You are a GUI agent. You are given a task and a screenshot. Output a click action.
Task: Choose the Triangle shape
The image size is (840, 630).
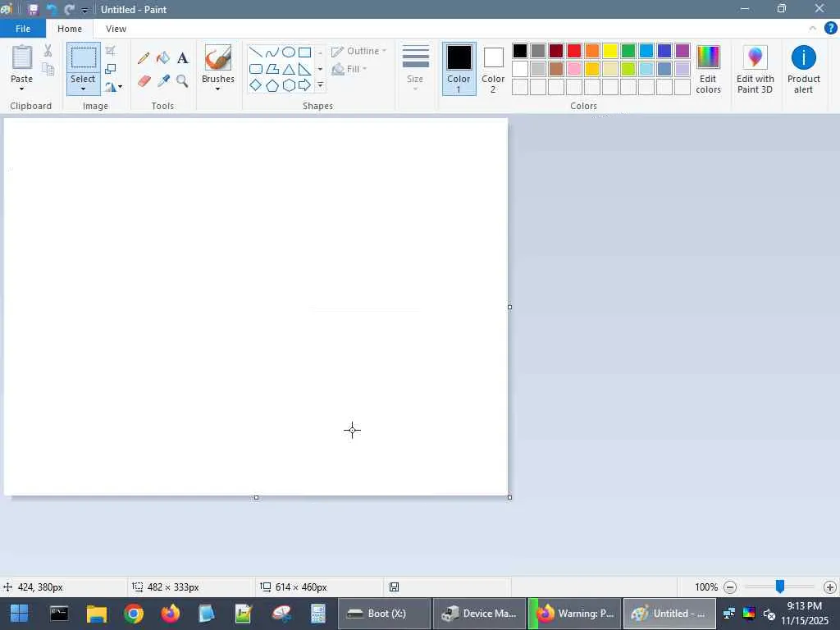click(x=288, y=69)
